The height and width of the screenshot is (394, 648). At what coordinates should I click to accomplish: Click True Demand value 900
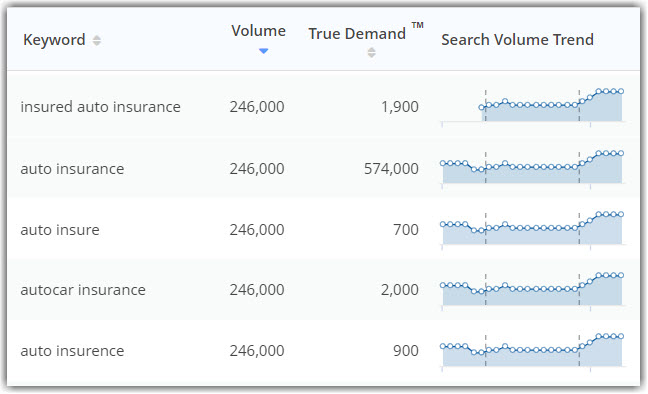[406, 351]
